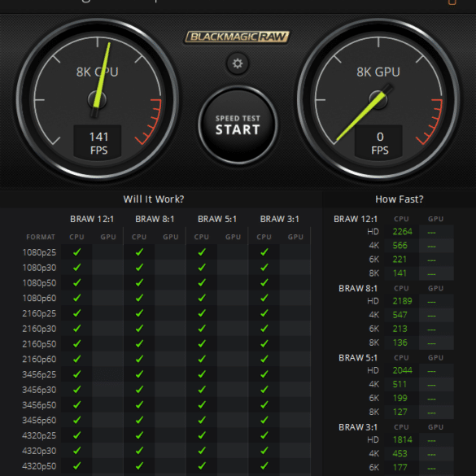Click the Blackmagic RAW logo

coord(237,37)
